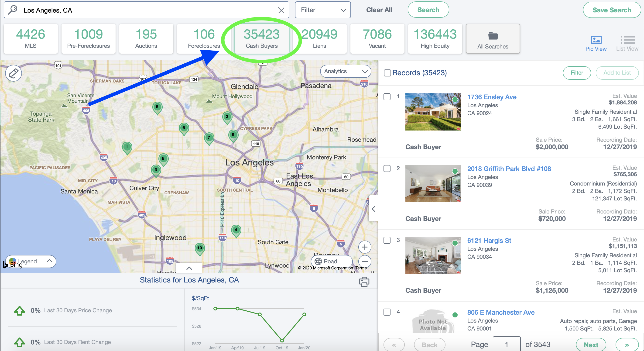The height and width of the screenshot is (351, 644).
Task: Click the Filter button in the Records panel
Action: (576, 73)
